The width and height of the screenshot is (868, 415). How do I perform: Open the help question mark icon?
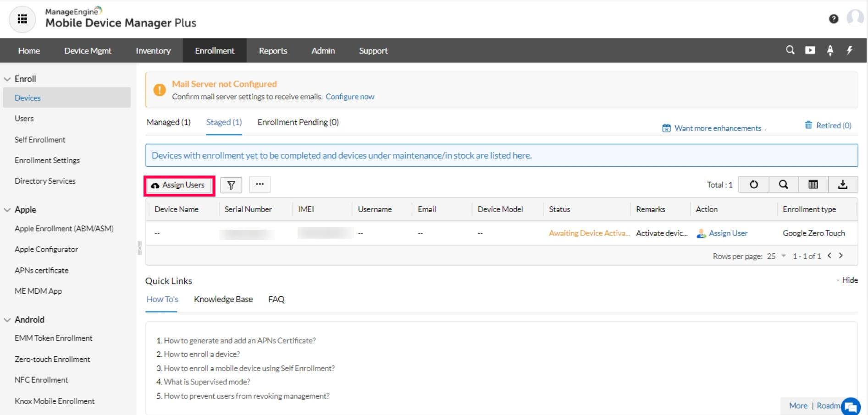pos(834,19)
